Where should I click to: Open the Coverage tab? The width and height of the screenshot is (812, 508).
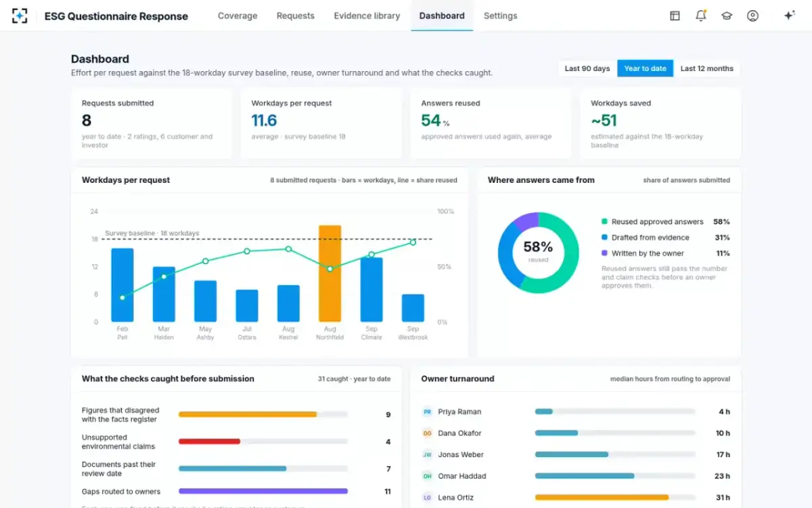coord(238,16)
